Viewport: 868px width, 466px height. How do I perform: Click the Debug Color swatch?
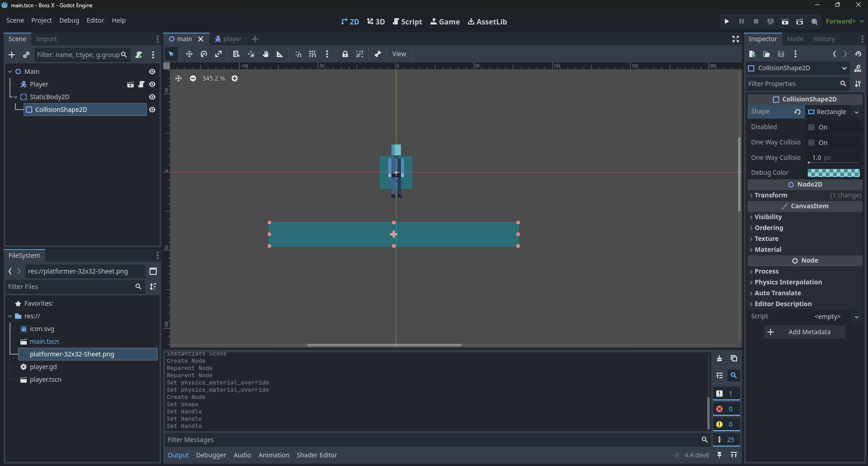(x=834, y=173)
